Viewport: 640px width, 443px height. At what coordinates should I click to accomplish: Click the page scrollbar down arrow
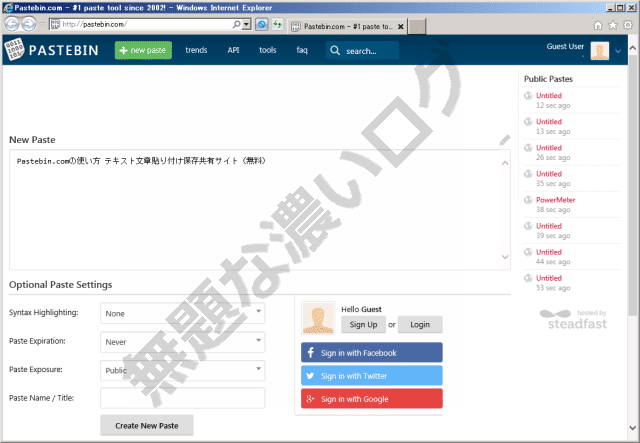633,428
